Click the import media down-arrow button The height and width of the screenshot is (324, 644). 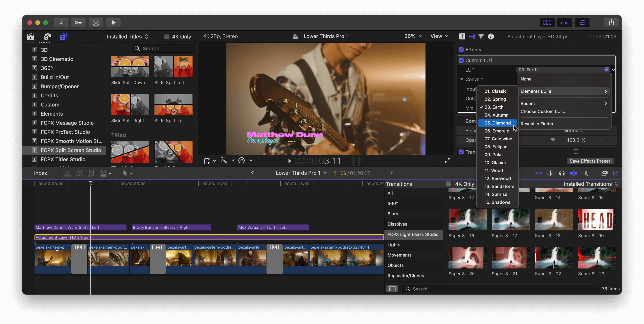tap(61, 22)
